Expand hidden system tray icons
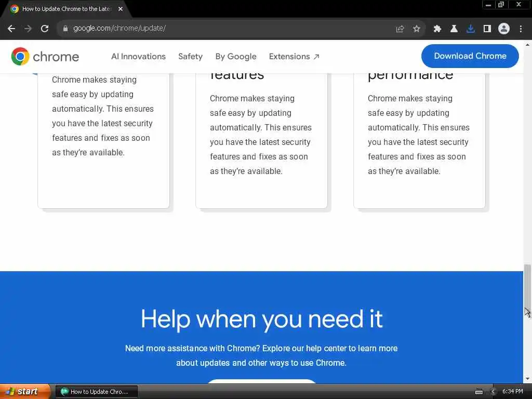Image resolution: width=532 pixels, height=399 pixels. [493, 392]
